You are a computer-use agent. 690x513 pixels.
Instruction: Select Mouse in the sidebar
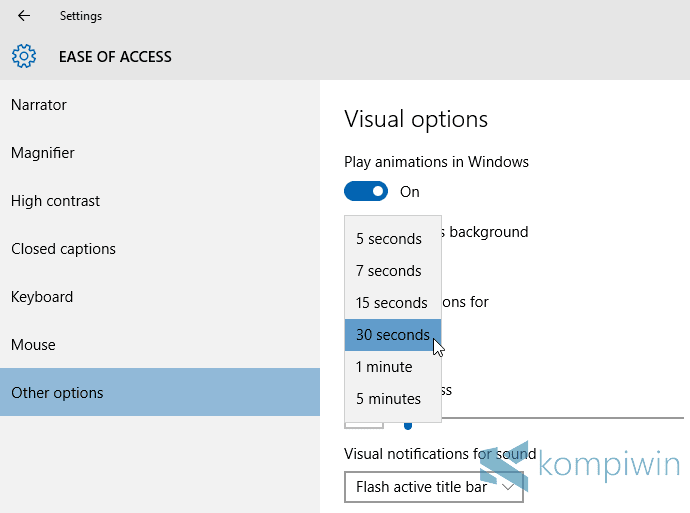pos(33,345)
